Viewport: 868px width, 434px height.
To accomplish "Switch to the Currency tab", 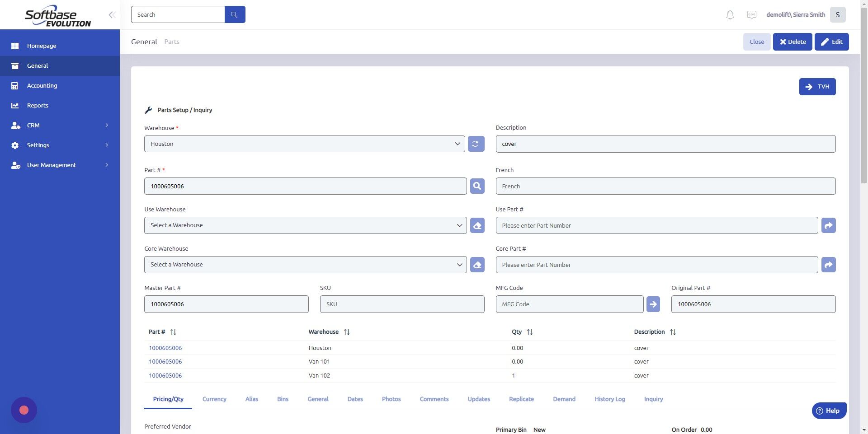I will point(214,399).
